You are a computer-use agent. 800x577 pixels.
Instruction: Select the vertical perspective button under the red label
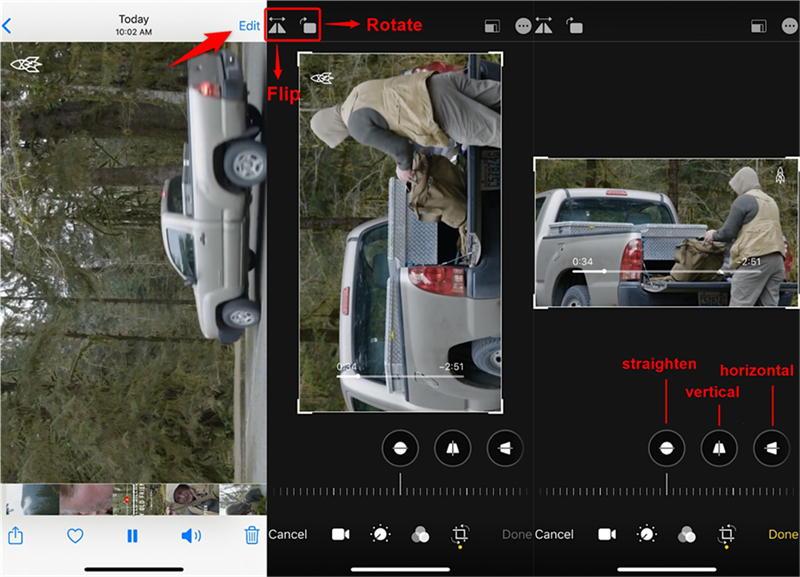(719, 449)
